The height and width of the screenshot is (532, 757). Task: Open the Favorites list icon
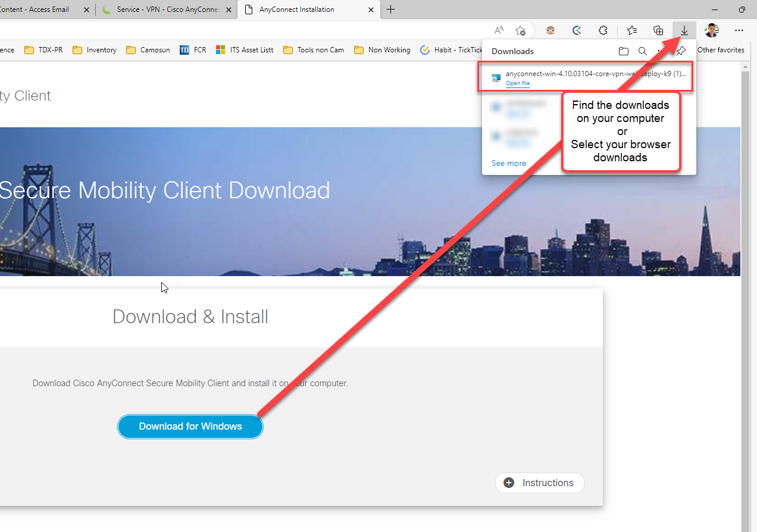point(632,30)
